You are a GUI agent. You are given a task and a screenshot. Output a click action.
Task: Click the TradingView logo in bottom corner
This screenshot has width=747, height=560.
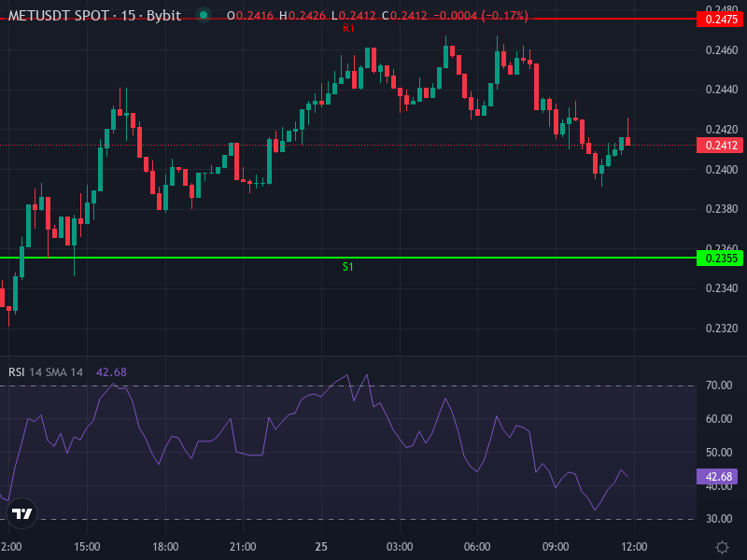point(22,511)
